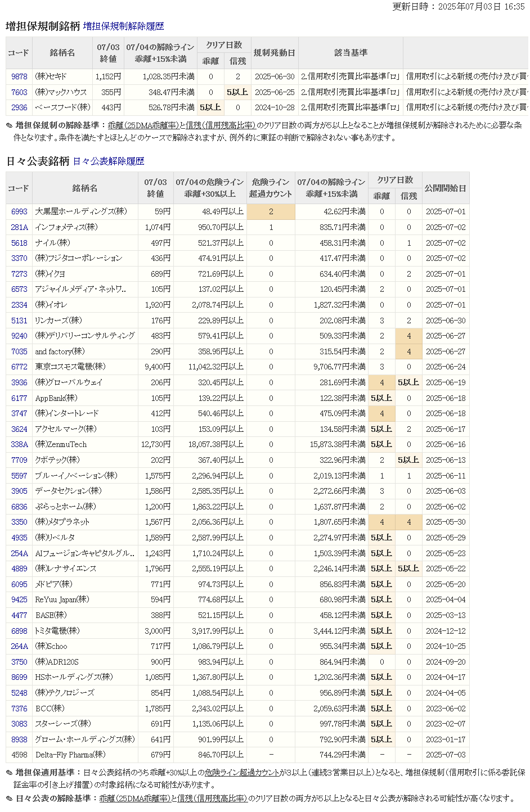This screenshot has width=530, height=812.
Task: Select the インフォメティス(株) name cell
Action: 85,227
